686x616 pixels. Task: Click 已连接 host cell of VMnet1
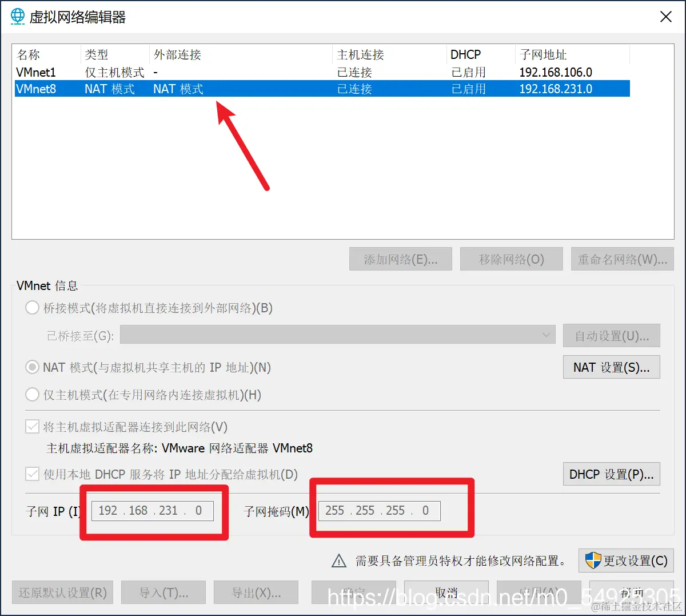pyautogui.click(x=354, y=72)
